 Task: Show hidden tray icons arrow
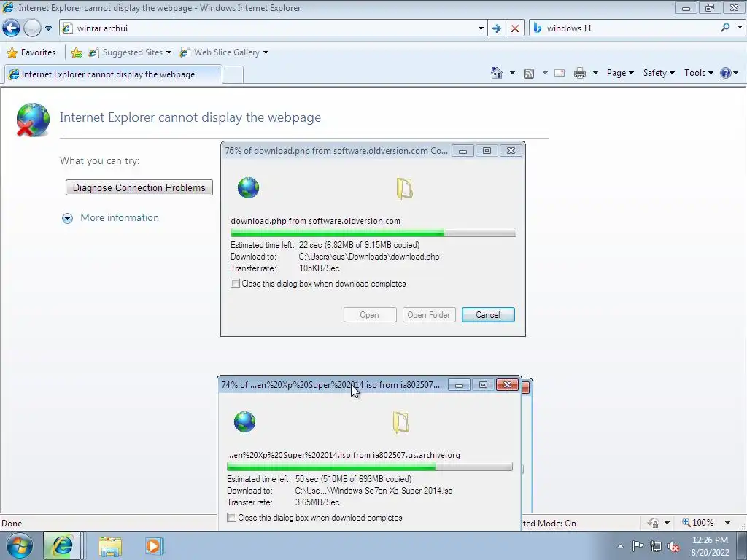point(620,546)
